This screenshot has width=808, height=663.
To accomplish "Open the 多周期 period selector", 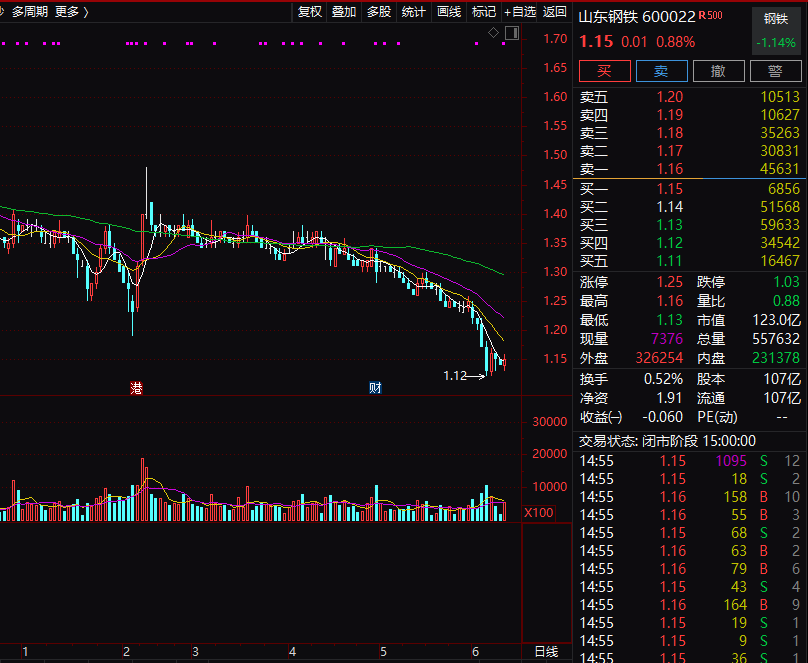I will tap(30, 12).
